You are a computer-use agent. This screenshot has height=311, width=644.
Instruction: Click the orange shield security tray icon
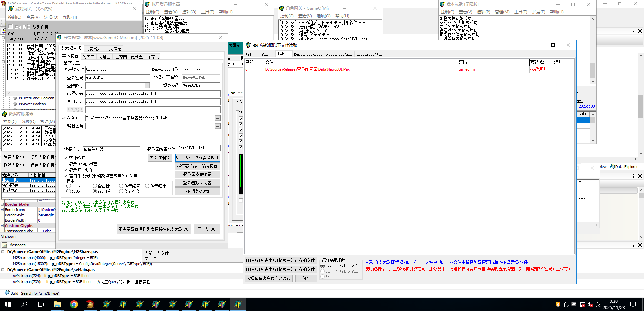pos(558,304)
